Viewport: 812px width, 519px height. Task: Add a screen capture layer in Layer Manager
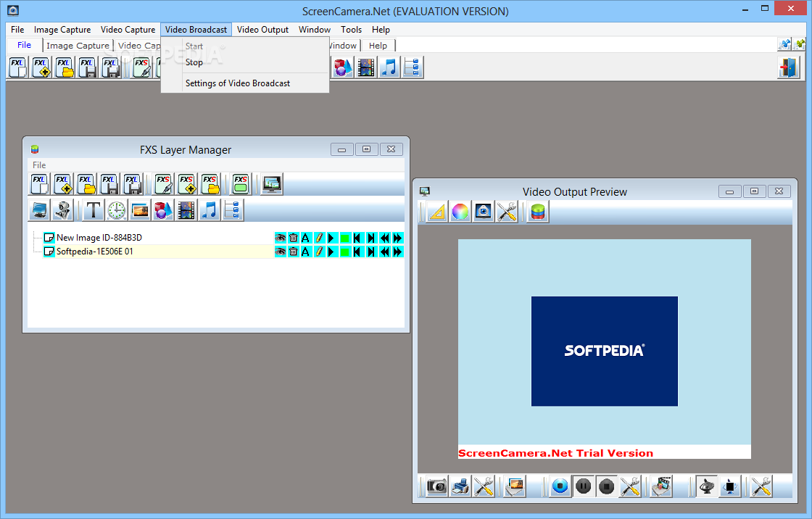click(x=39, y=210)
